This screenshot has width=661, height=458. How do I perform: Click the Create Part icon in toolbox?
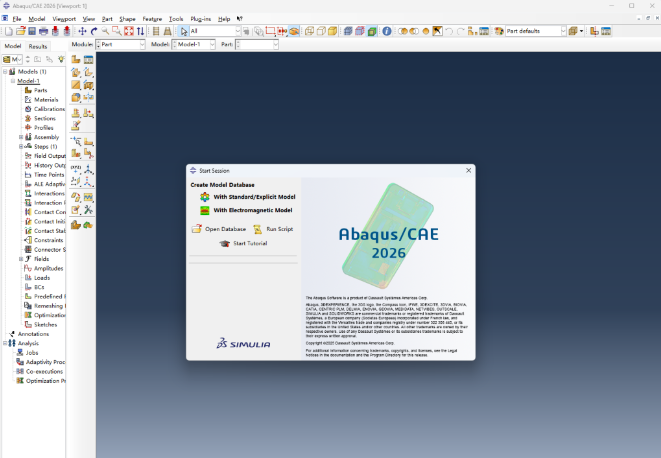(x=76, y=59)
